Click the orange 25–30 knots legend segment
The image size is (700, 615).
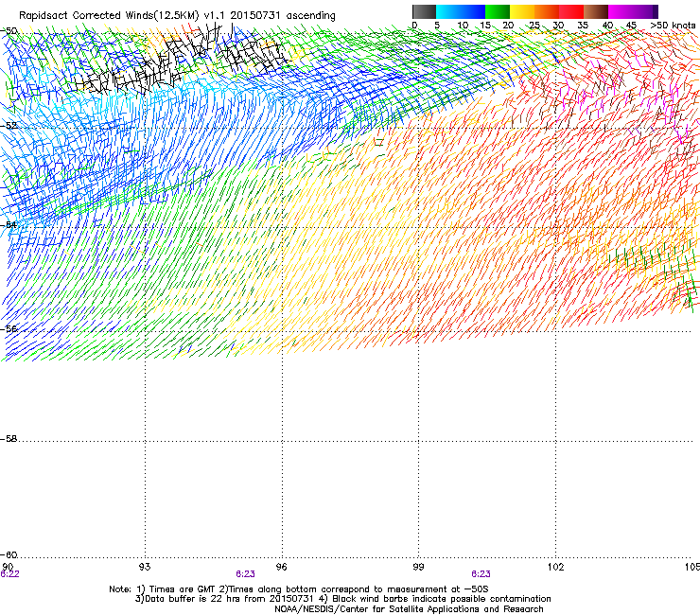pyautogui.click(x=547, y=11)
